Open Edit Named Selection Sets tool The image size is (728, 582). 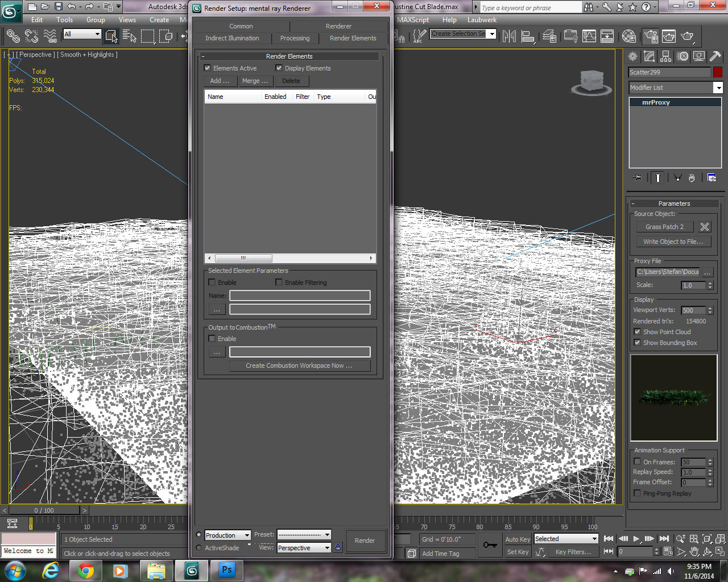pyautogui.click(x=419, y=36)
